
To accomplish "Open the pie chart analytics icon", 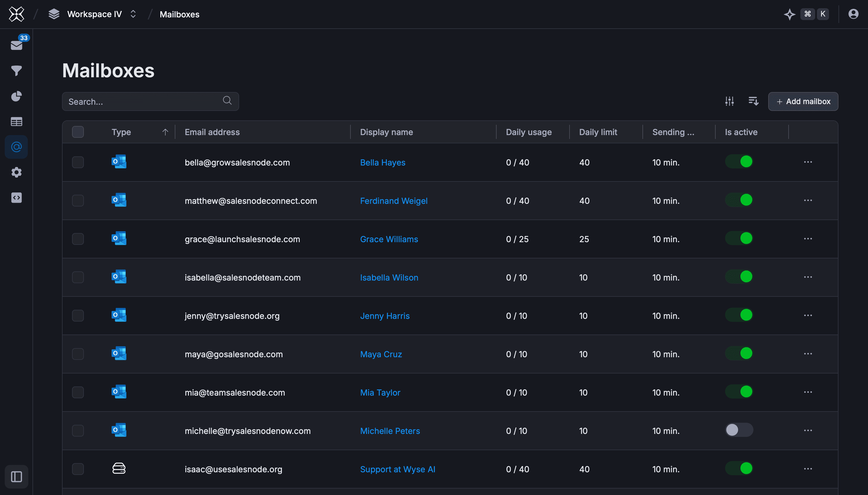I will click(x=16, y=96).
